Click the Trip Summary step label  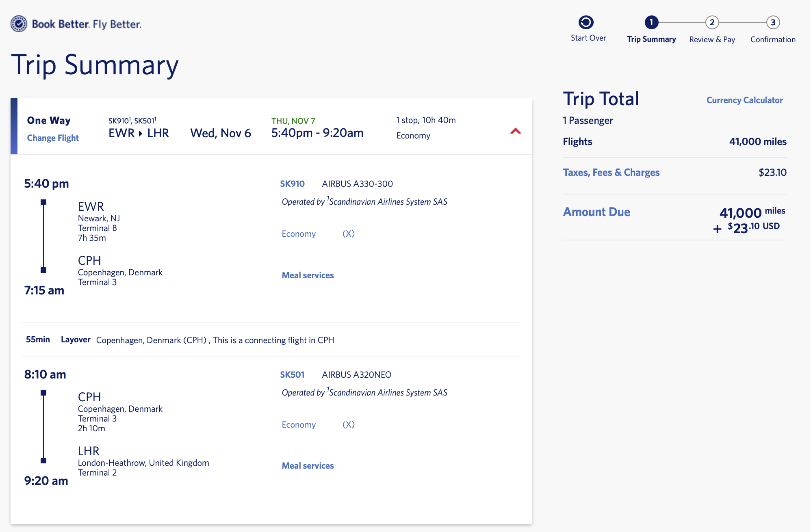coord(651,39)
